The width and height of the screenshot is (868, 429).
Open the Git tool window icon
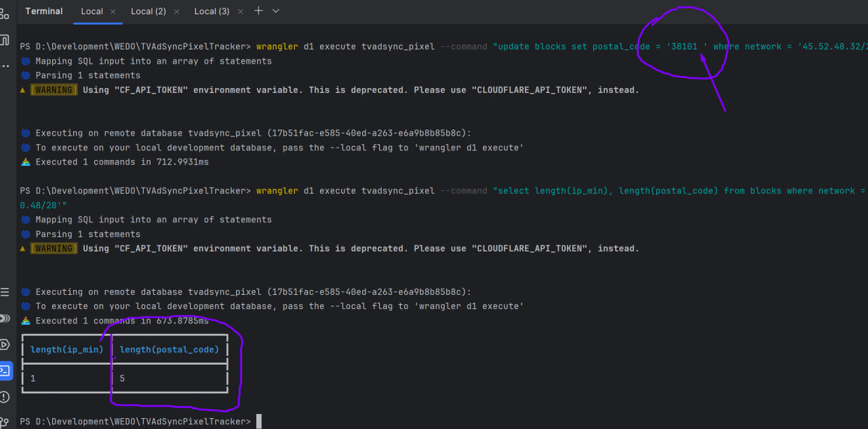[x=5, y=422]
